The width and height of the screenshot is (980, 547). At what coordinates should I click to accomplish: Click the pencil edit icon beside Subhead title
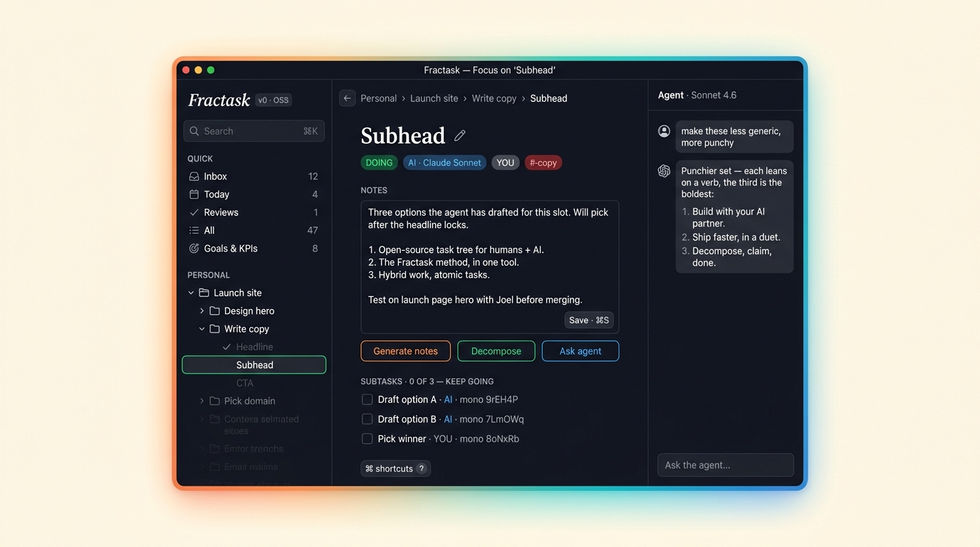click(460, 135)
